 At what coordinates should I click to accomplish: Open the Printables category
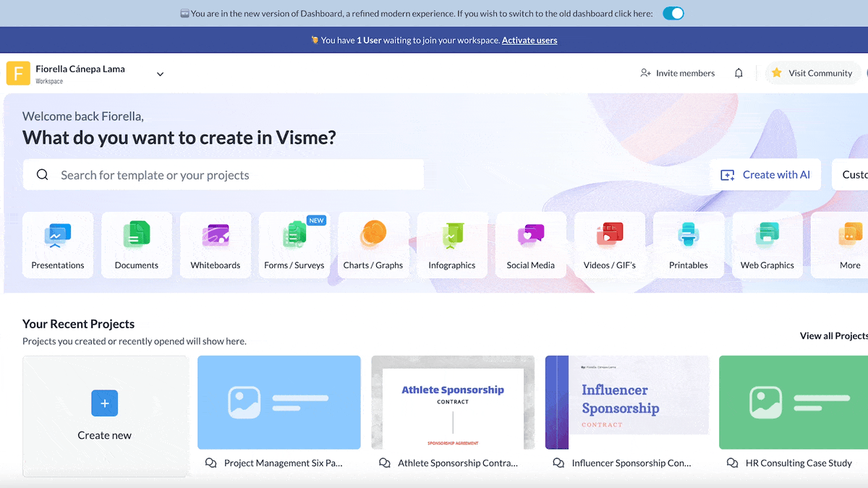coord(689,245)
